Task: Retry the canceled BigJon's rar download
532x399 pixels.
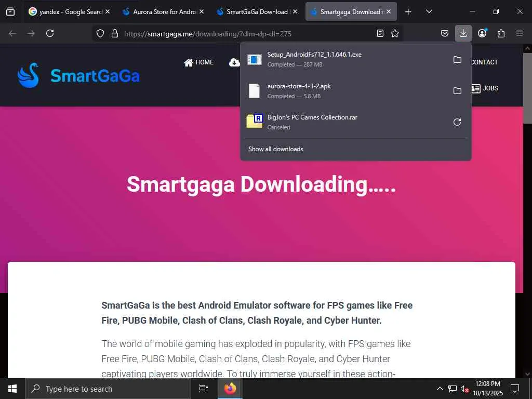Action: [x=457, y=122]
